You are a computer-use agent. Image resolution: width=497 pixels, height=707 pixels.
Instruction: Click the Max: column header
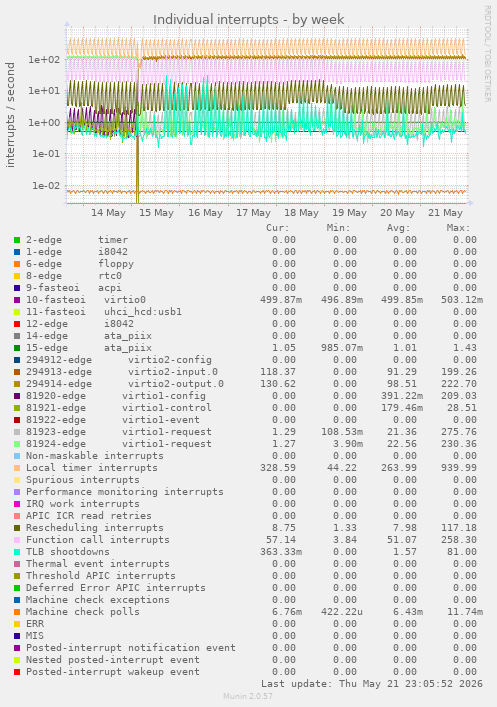pos(459,228)
